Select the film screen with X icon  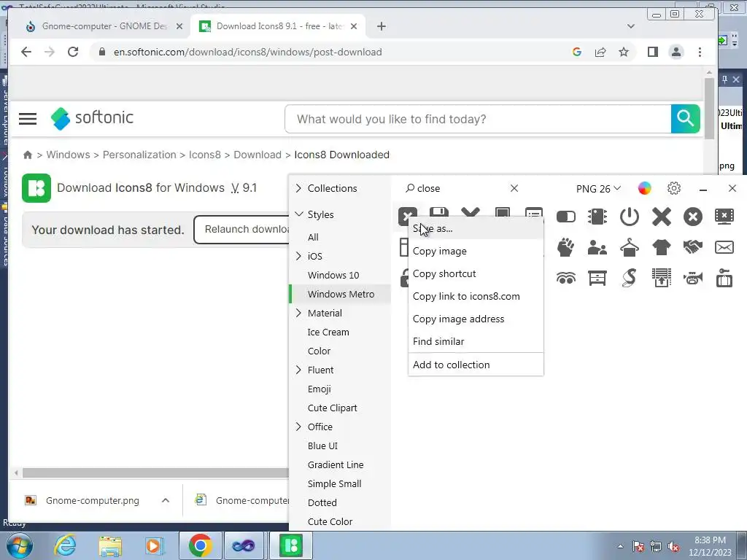coord(724,217)
